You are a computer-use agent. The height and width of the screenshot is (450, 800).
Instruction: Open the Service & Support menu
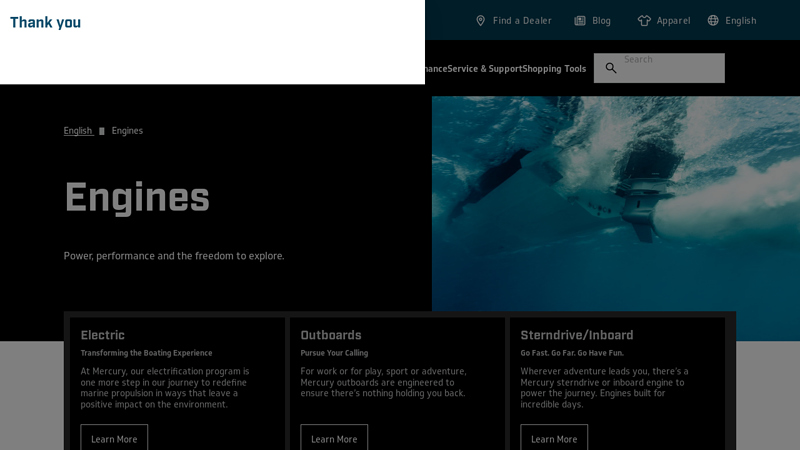click(x=485, y=68)
